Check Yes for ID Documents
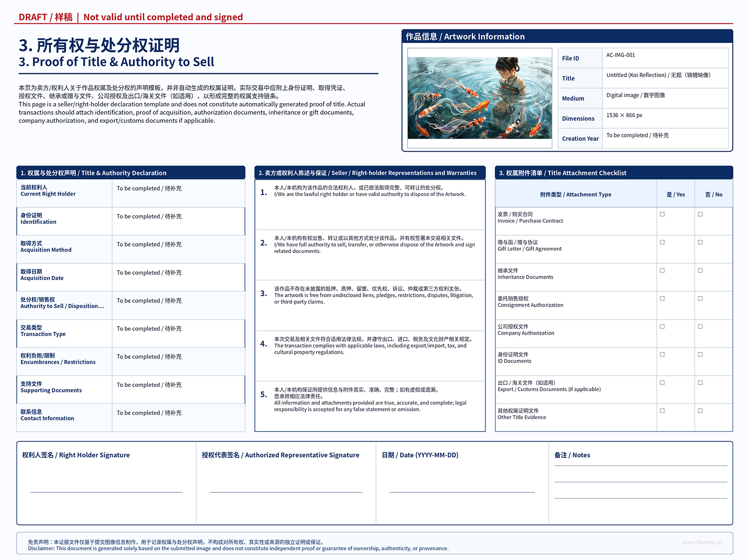Image resolution: width=747 pixels, height=560 pixels. 662,354
